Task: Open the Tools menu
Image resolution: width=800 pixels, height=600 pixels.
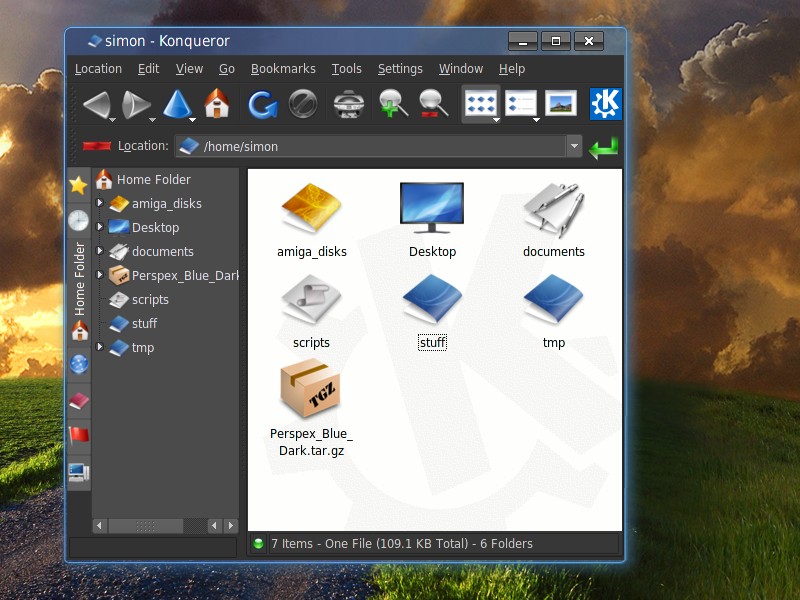Action: pyautogui.click(x=346, y=69)
